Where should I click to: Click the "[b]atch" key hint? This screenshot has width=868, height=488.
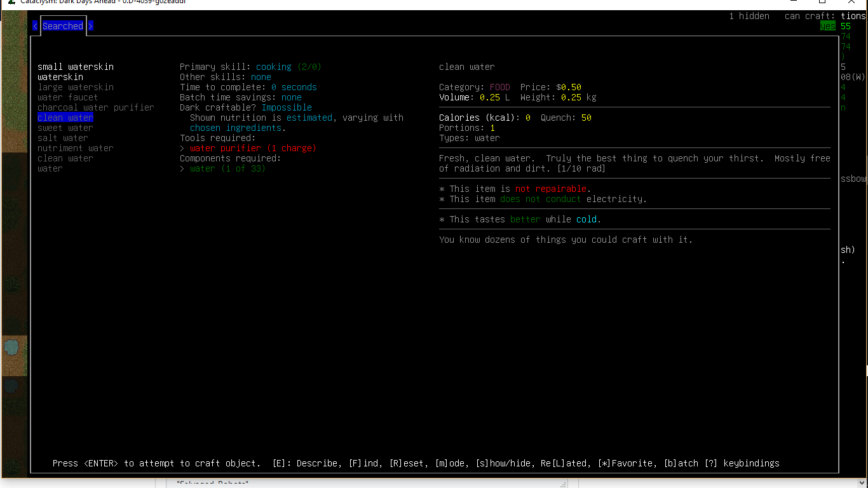coord(681,463)
